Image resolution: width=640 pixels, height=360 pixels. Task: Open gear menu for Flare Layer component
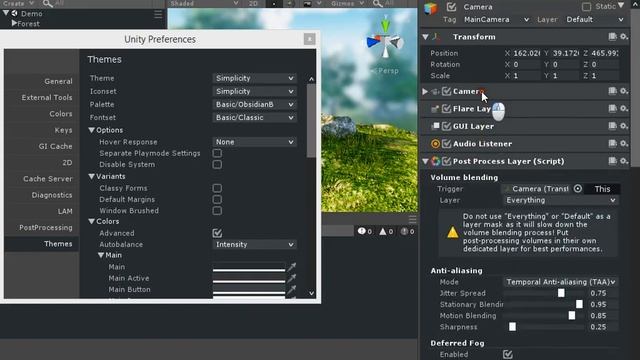tap(624, 109)
